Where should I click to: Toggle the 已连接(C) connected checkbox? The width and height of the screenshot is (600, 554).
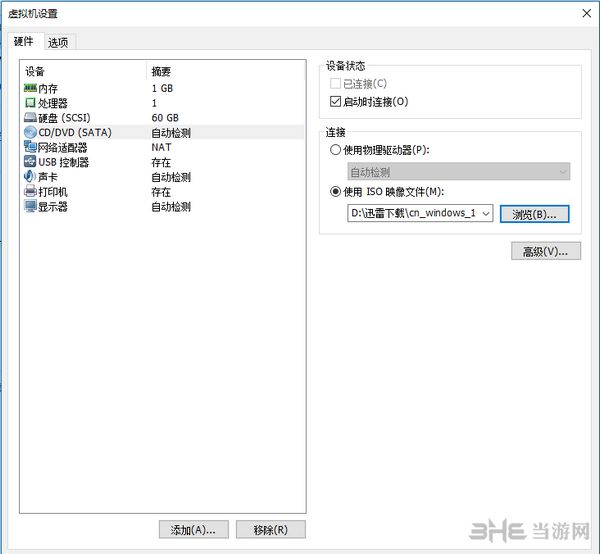click(335, 83)
